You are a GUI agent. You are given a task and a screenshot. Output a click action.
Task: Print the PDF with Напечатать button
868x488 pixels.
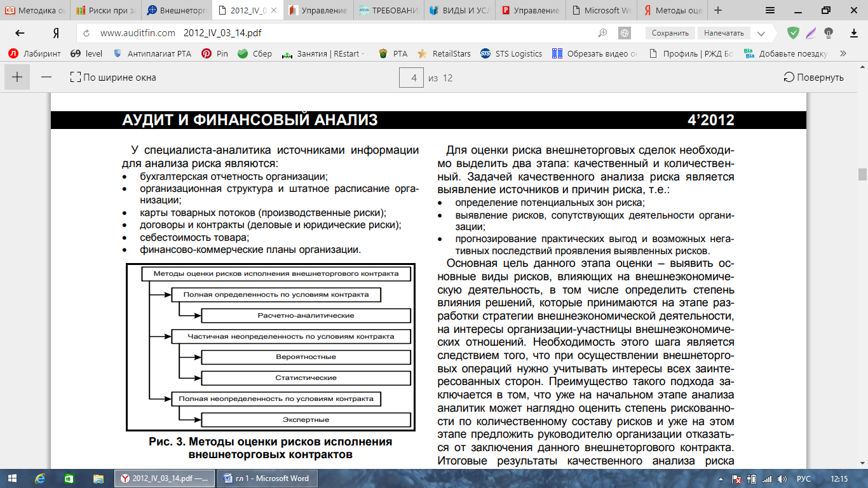[724, 33]
